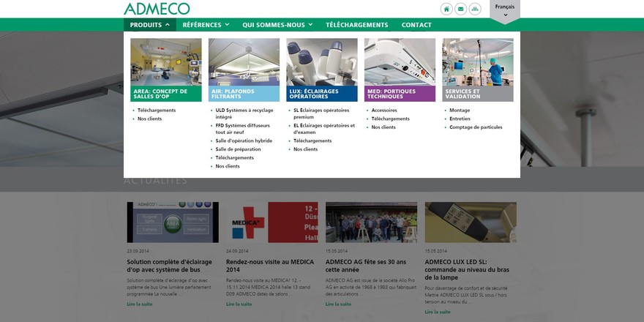Viewport: 644px width, 322px height.
Task: Open Services et validation category
Action: pos(478,70)
